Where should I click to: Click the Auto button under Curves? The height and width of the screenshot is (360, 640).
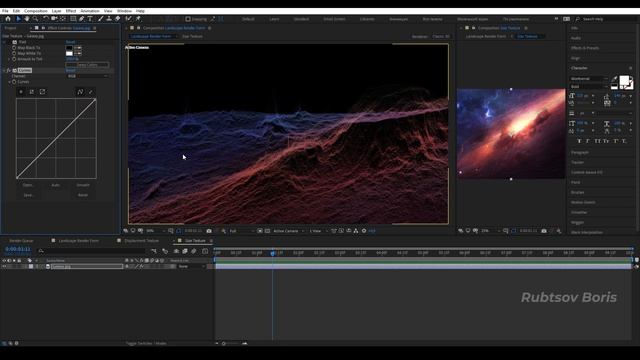click(56, 185)
